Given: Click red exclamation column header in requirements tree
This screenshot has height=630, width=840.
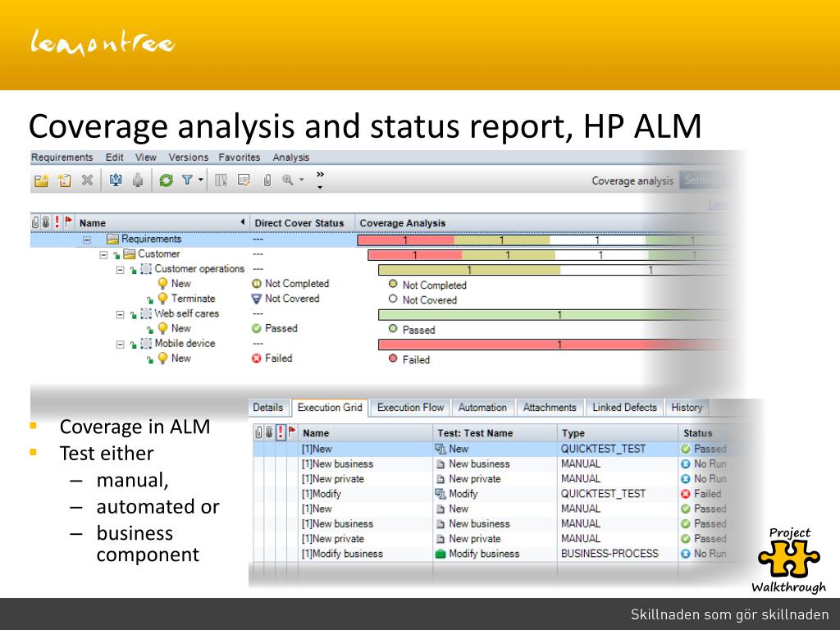Looking at the screenshot, I should pyautogui.click(x=57, y=221).
